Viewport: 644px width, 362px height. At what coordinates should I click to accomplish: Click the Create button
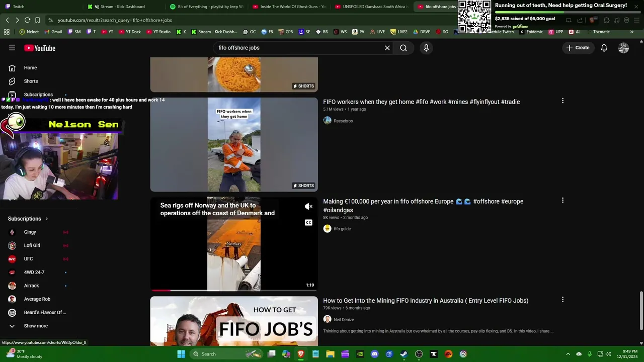(x=578, y=48)
